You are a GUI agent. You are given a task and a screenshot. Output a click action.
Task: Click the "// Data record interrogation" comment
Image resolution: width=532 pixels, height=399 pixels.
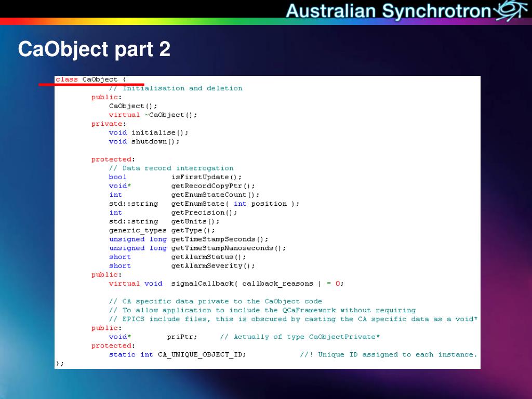point(171,168)
